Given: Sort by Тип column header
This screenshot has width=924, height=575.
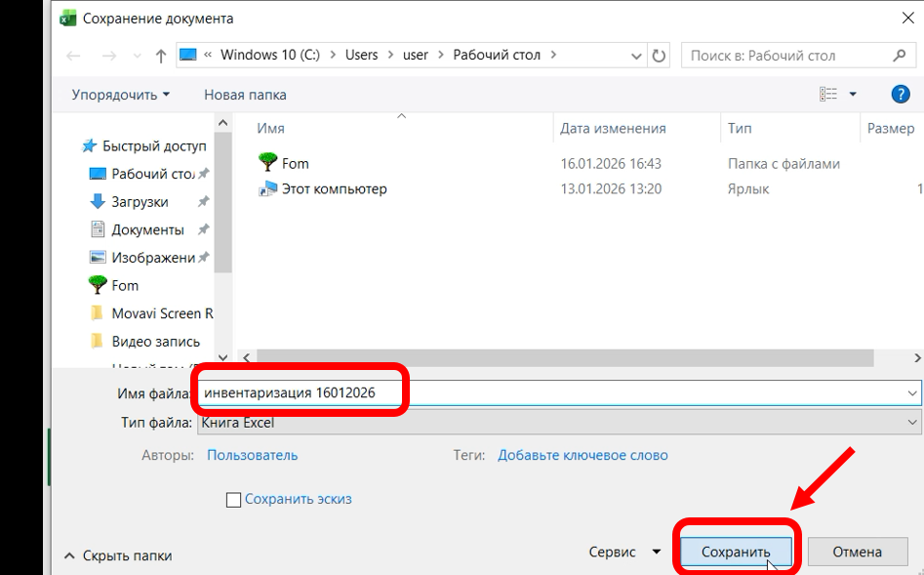Looking at the screenshot, I should pos(740,128).
